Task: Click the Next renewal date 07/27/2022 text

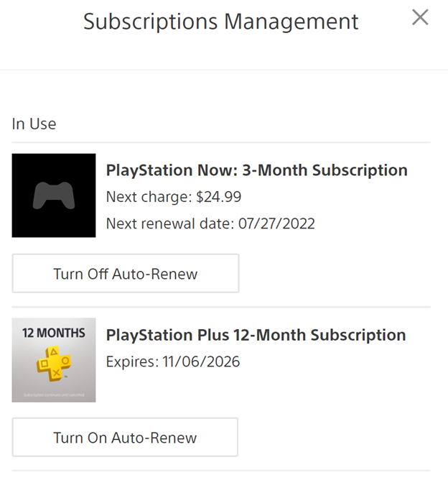Action: [210, 224]
